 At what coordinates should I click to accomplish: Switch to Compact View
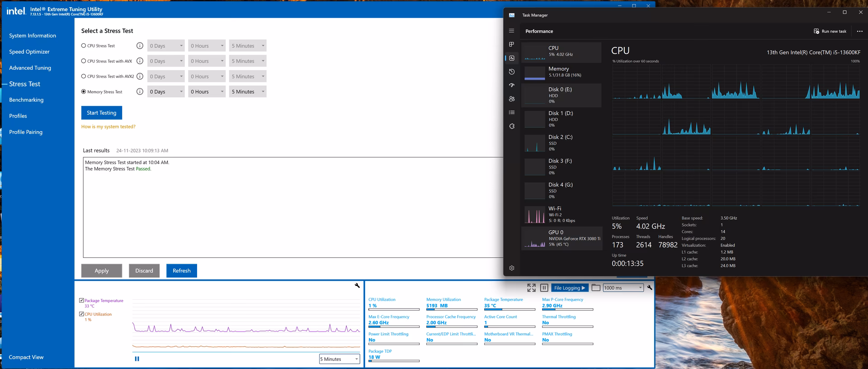point(26,357)
